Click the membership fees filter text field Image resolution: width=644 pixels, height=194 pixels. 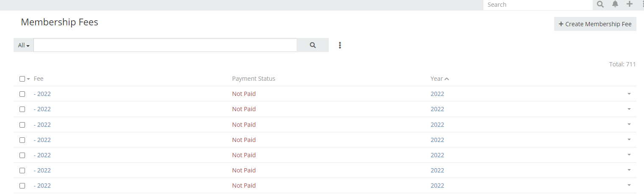[165, 45]
